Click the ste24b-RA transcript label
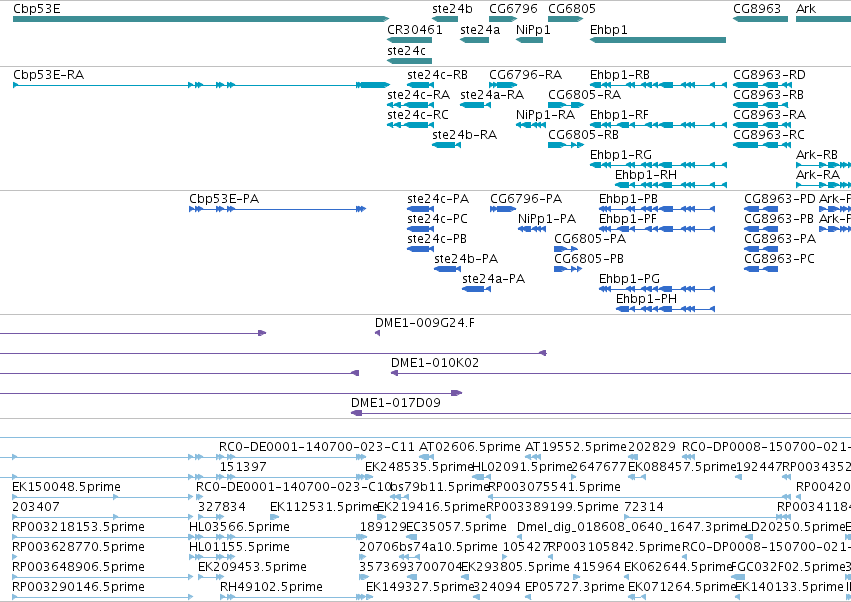 pos(465,135)
